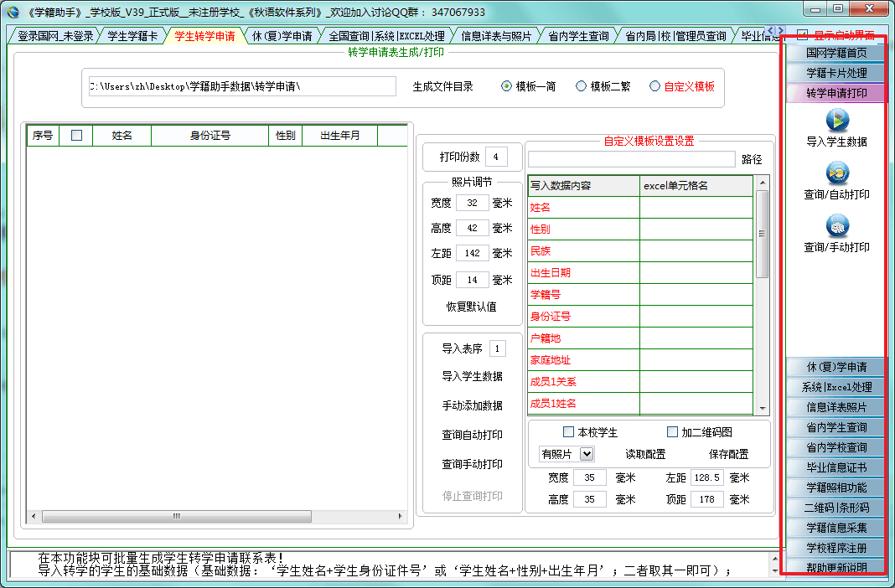Enable the 加二维码图 option
The width and height of the screenshot is (895, 588).
tap(671, 431)
